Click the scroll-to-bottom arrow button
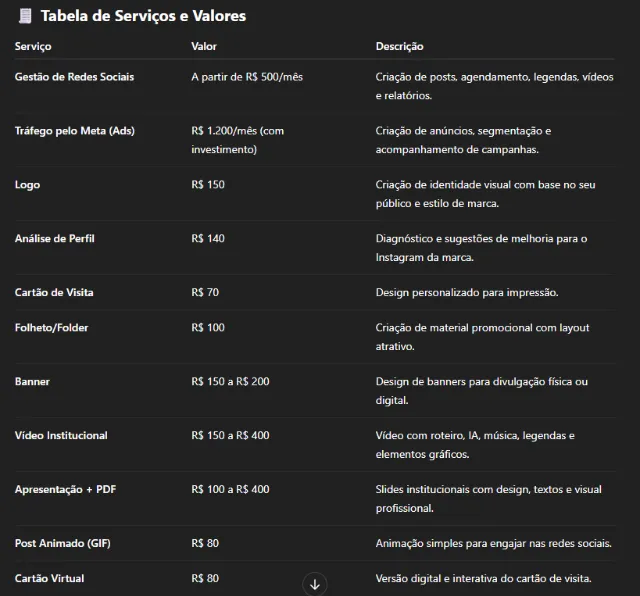640x596 pixels. click(315, 584)
